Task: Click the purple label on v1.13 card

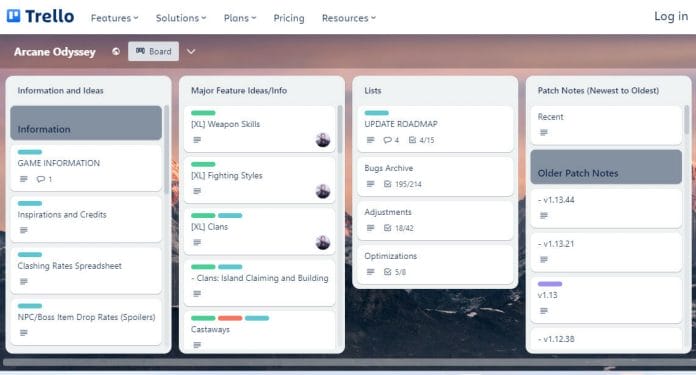Action: tap(550, 284)
